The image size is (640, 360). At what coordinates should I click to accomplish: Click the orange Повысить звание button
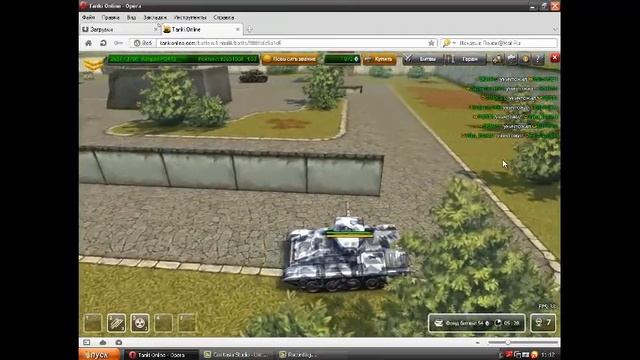click(x=290, y=59)
